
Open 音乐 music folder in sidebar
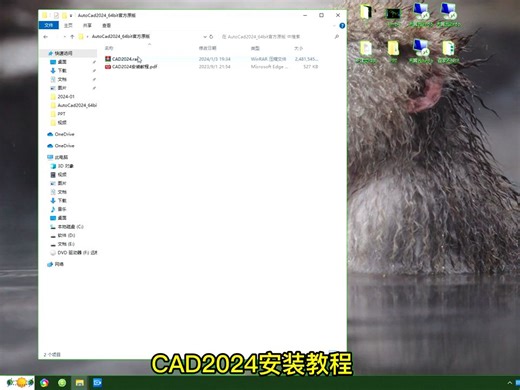coord(62,209)
